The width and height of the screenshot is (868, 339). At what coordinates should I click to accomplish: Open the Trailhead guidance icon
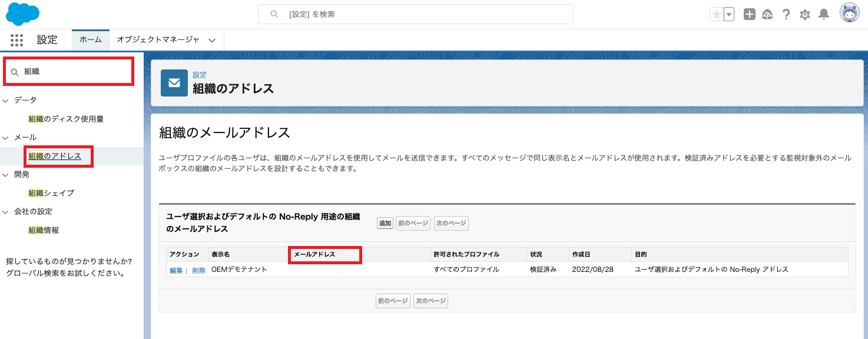coord(767,15)
